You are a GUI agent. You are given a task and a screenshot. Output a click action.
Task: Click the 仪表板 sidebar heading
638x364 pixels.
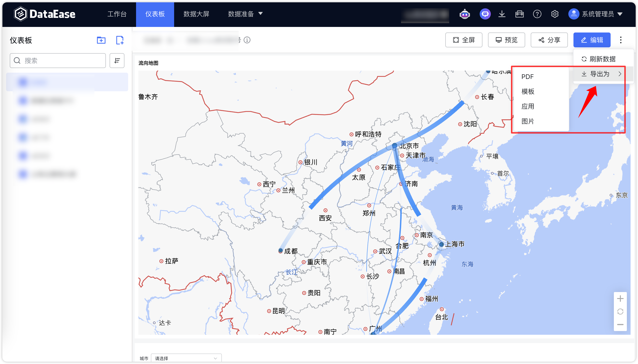pos(21,40)
